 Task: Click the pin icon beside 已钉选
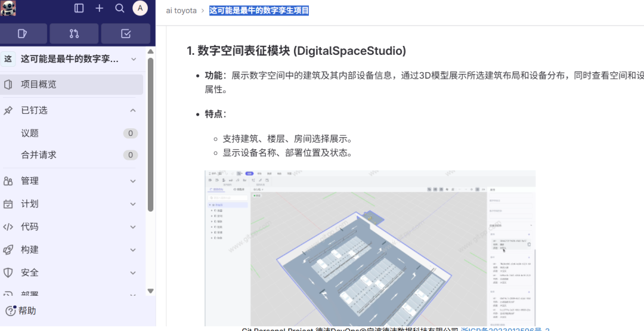(x=8, y=110)
